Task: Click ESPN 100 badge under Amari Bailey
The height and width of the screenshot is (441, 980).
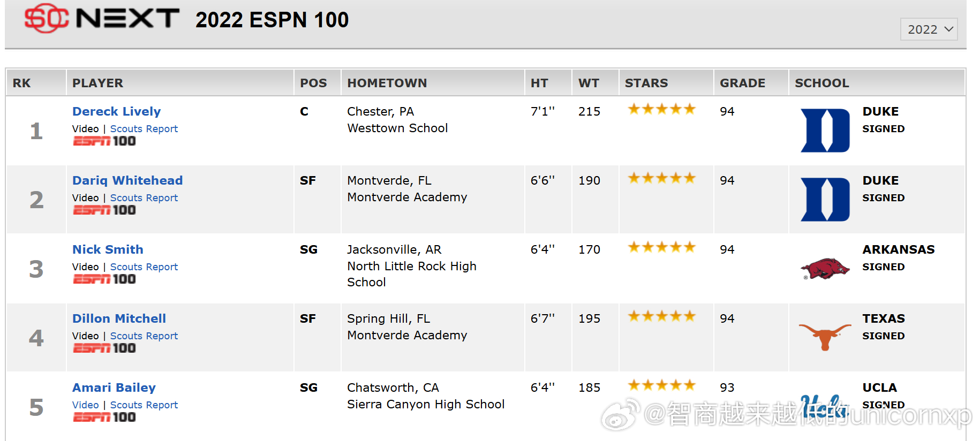Action: coord(104,417)
